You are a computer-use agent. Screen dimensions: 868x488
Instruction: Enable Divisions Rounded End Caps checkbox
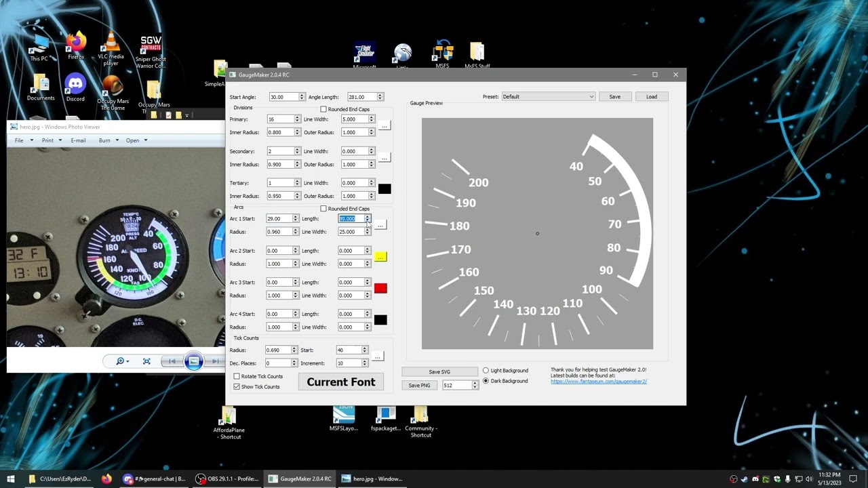(323, 109)
